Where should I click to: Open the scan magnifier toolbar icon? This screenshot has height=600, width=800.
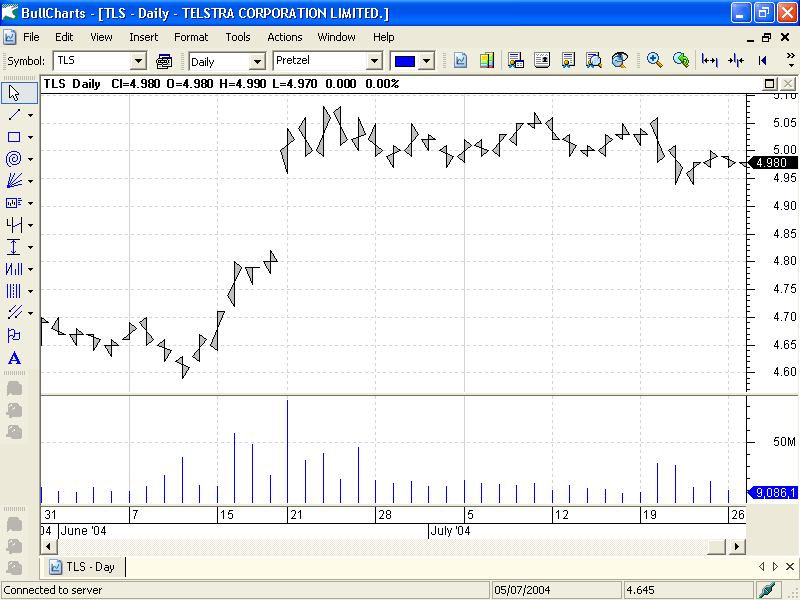point(593,60)
